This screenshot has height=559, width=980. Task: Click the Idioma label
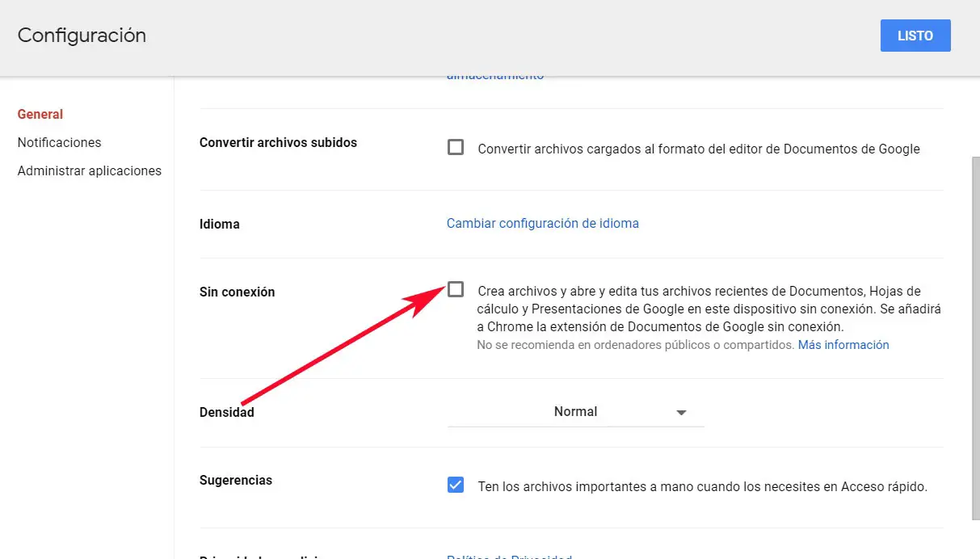[x=220, y=224]
